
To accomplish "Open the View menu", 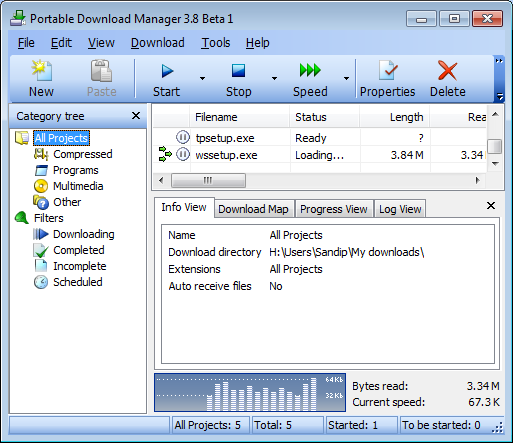I will [x=101, y=43].
